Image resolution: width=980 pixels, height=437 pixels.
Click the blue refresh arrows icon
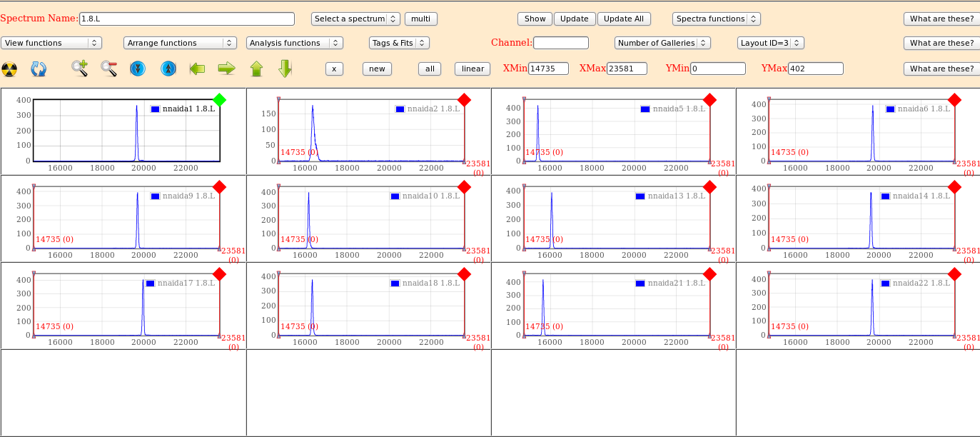39,69
